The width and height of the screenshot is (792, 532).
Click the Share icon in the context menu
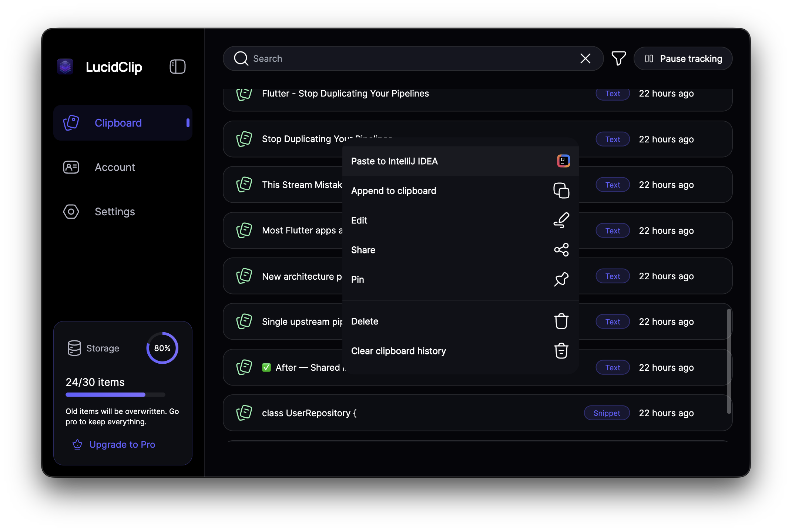point(561,250)
